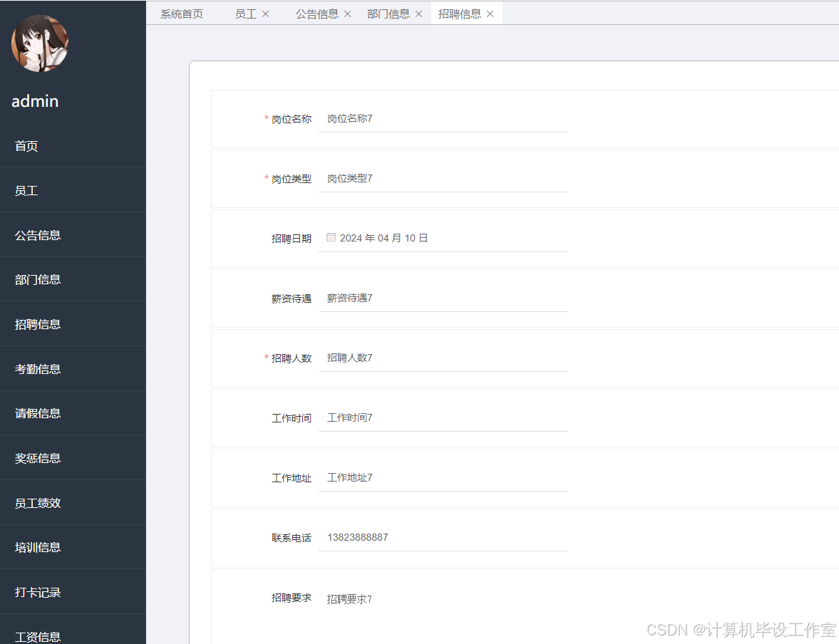Open 部门信息 in the sidebar
Viewport: 839px width, 644px height.
(x=73, y=279)
